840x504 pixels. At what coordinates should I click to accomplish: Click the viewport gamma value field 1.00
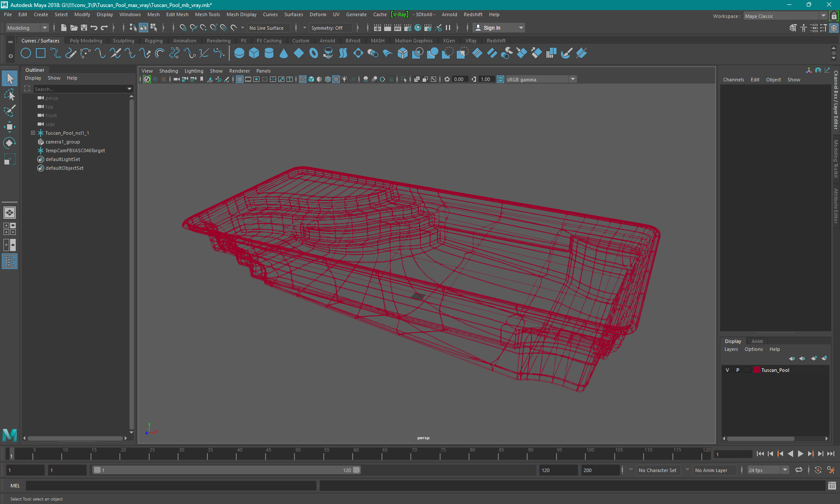click(486, 79)
